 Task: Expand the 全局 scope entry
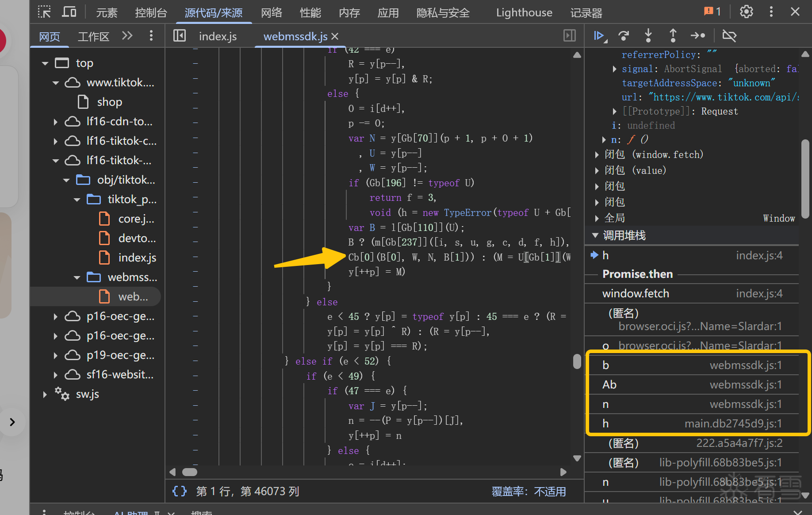pos(597,218)
